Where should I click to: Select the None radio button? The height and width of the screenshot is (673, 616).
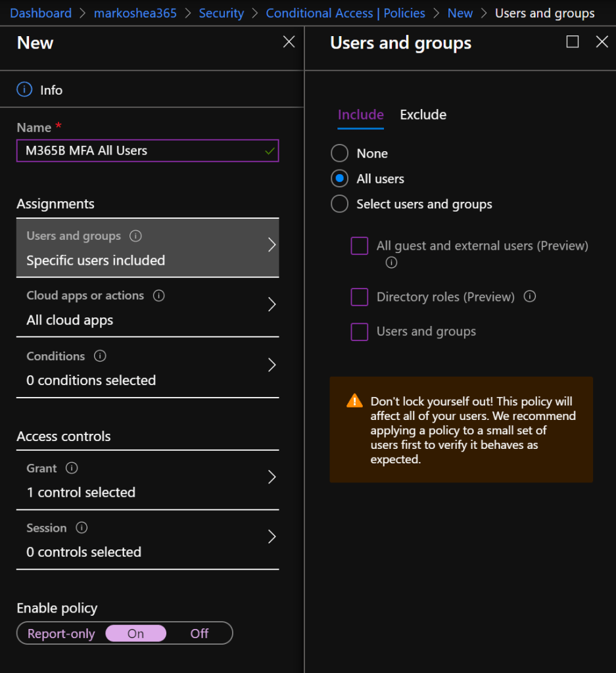(x=339, y=154)
